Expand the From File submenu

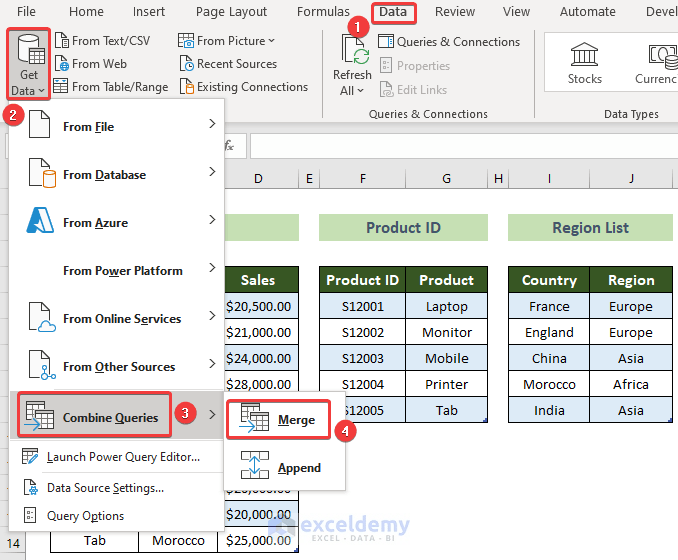click(x=117, y=126)
